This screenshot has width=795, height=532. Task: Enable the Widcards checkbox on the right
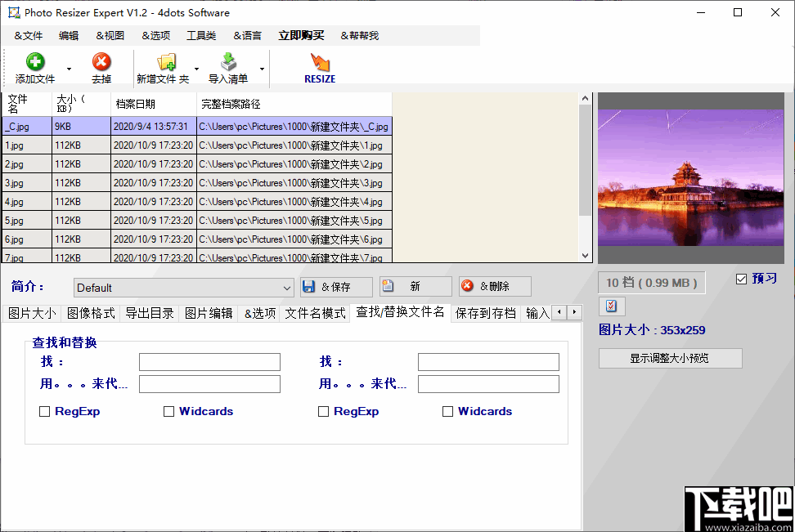click(448, 411)
